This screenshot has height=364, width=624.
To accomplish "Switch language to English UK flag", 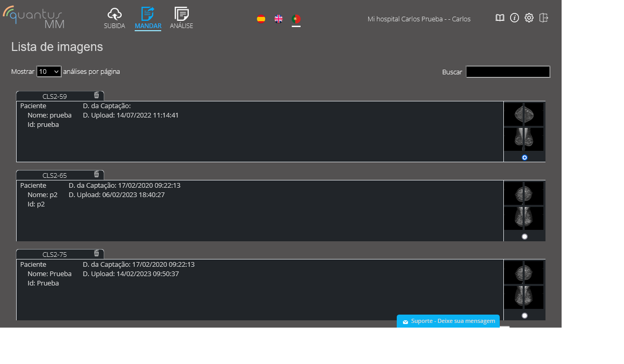I will tap(279, 19).
